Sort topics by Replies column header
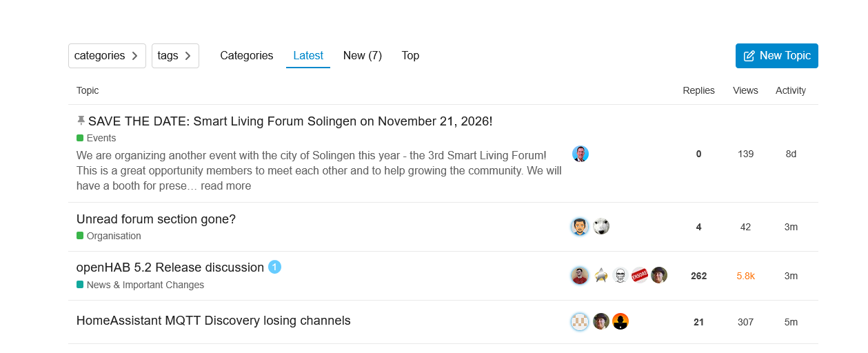Viewport: 868px width, 353px height. [698, 90]
